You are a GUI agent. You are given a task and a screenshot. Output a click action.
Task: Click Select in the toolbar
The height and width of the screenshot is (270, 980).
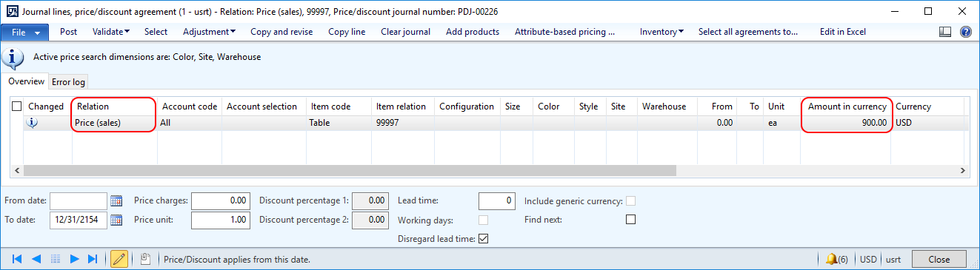[156, 32]
